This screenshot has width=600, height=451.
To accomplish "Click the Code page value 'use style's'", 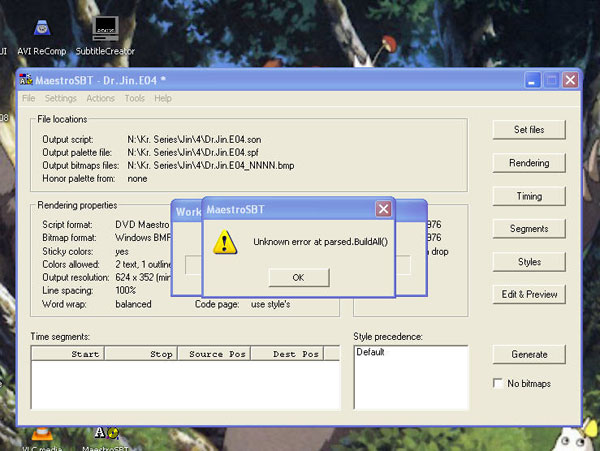I will pos(271,304).
